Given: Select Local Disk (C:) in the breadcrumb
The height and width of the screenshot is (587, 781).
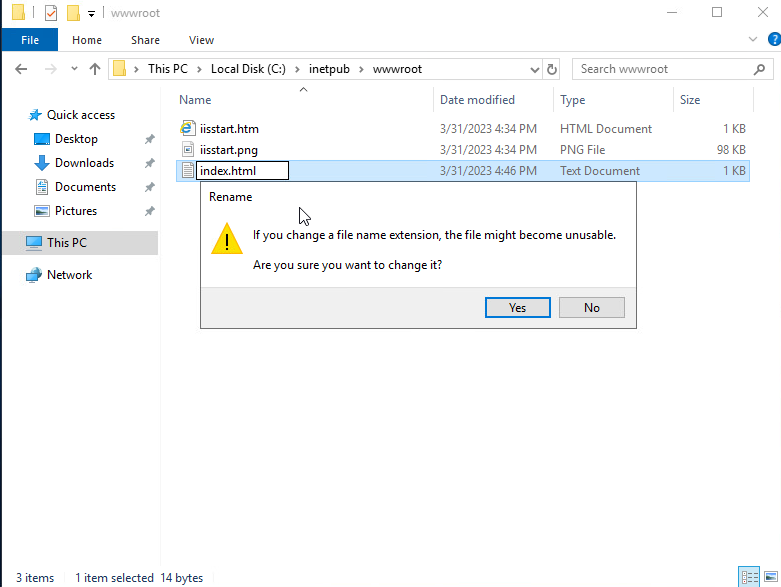Looking at the screenshot, I should coord(248,69).
